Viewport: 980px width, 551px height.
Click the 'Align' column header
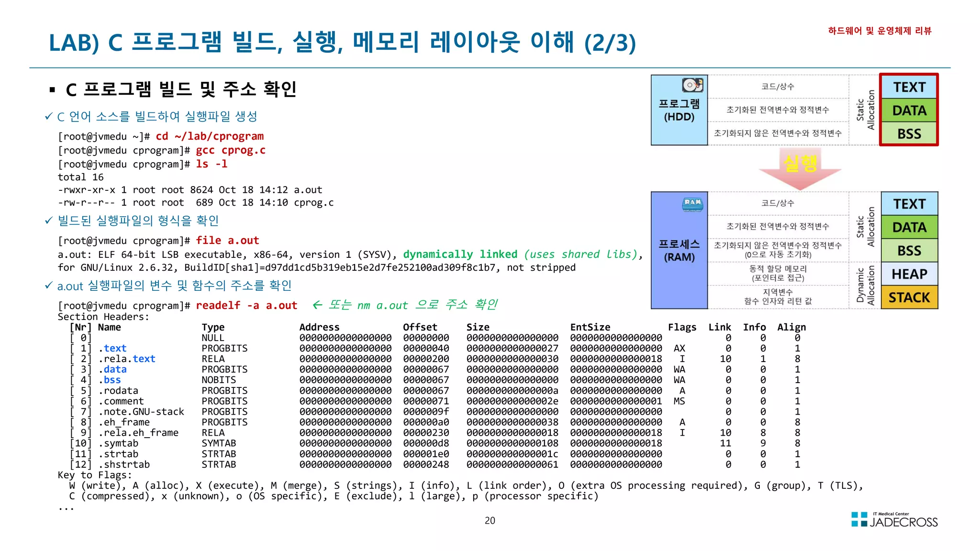791,327
